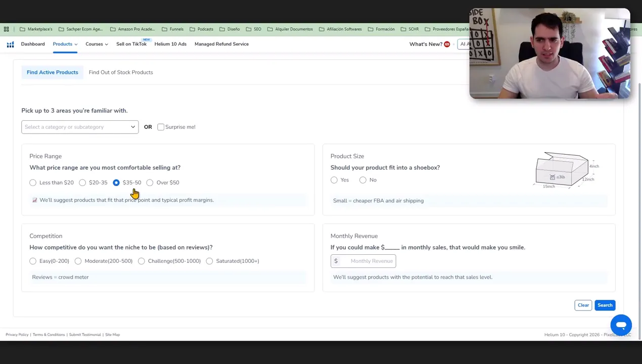The height and width of the screenshot is (364, 642).
Task: Switch to Find Active Products tab
Action: pyautogui.click(x=53, y=72)
